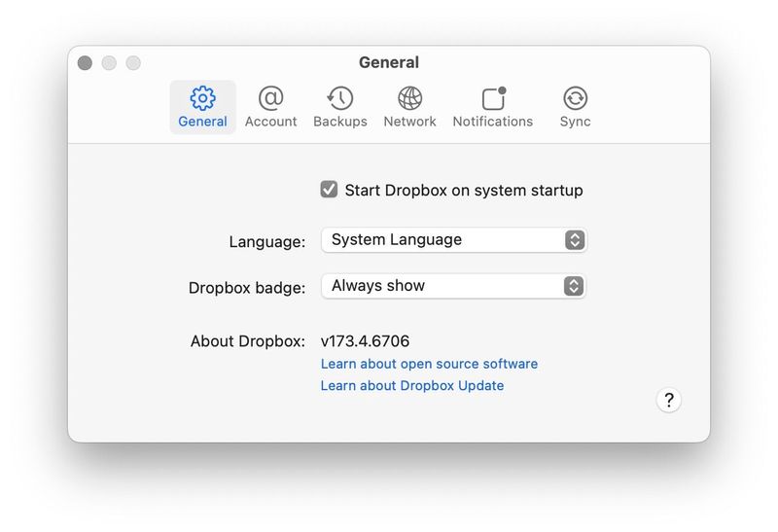Open the General gear icon tab
The width and height of the screenshot is (778, 532).
[x=202, y=98]
